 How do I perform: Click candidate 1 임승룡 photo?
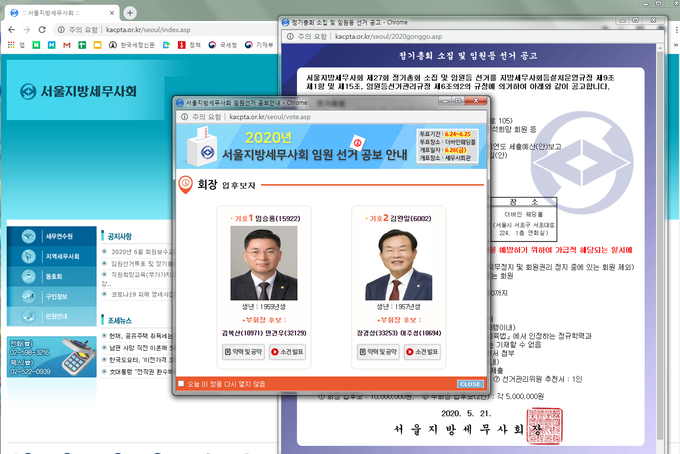(x=264, y=263)
